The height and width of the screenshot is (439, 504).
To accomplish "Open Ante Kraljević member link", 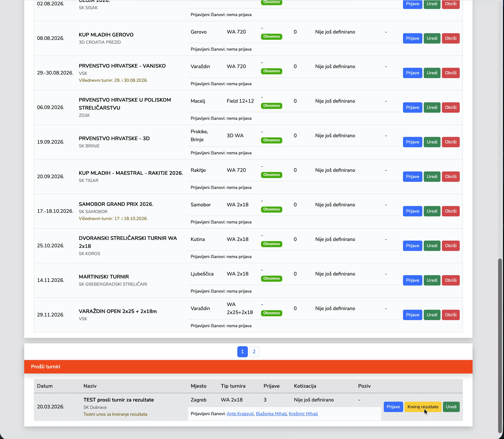I will pos(240,414).
